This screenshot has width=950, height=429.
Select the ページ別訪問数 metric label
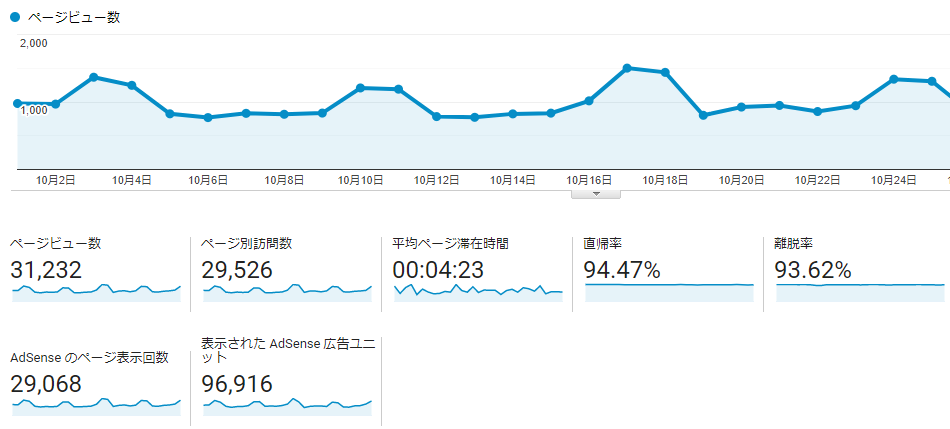click(247, 243)
